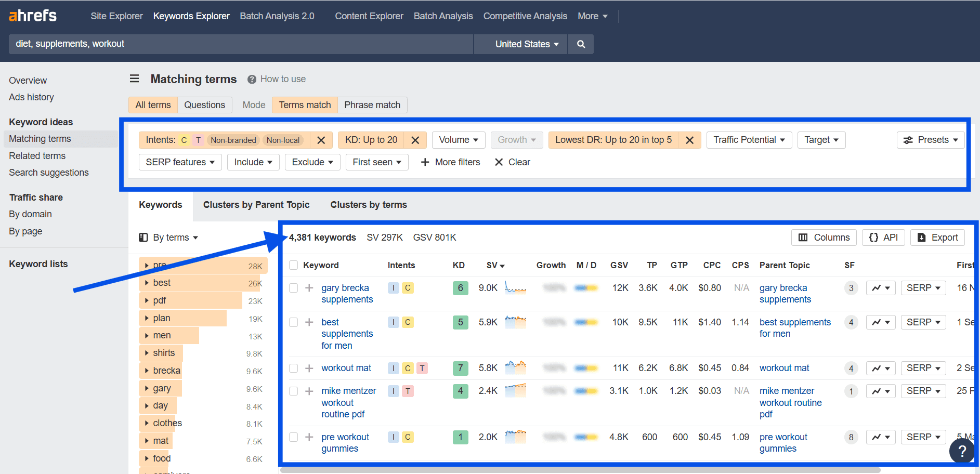The width and height of the screenshot is (980, 474).
Task: Click the More filters plus icon
Action: click(425, 162)
